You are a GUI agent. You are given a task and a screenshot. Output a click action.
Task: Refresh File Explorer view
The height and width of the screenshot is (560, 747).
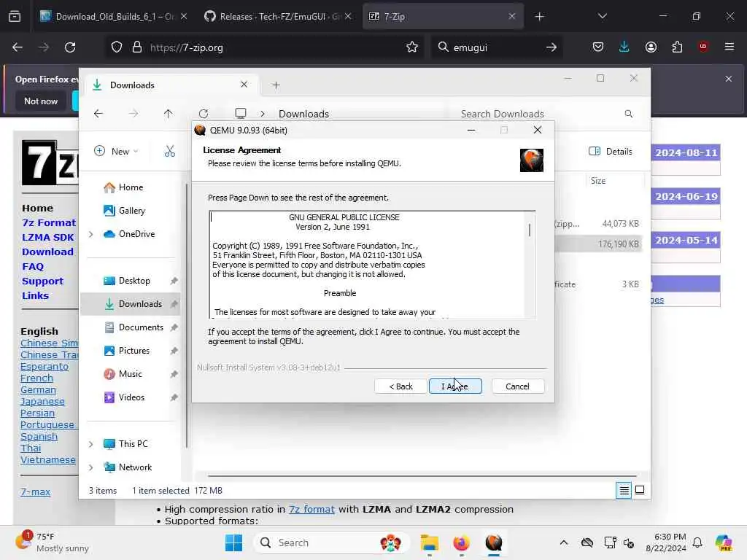pyautogui.click(x=204, y=114)
